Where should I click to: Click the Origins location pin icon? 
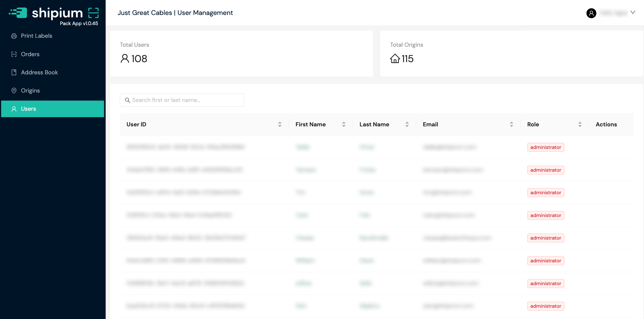pos(14,90)
